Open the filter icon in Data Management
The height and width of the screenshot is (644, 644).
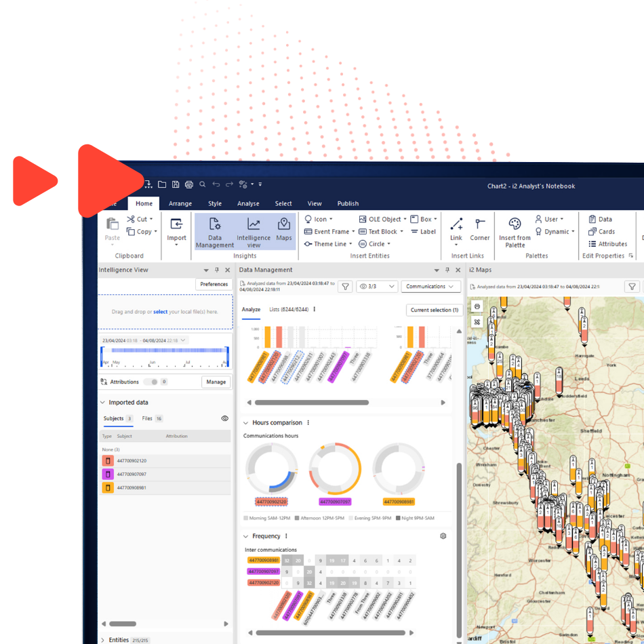(x=345, y=286)
